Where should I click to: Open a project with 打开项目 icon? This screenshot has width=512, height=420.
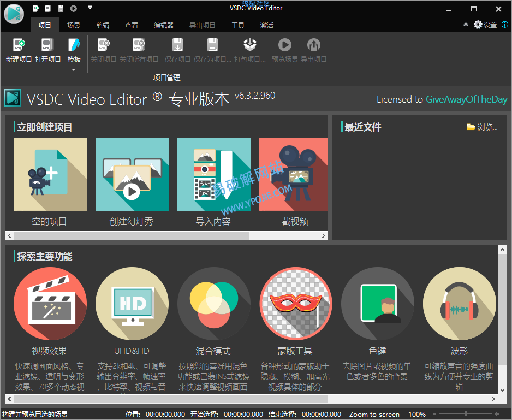[47, 45]
